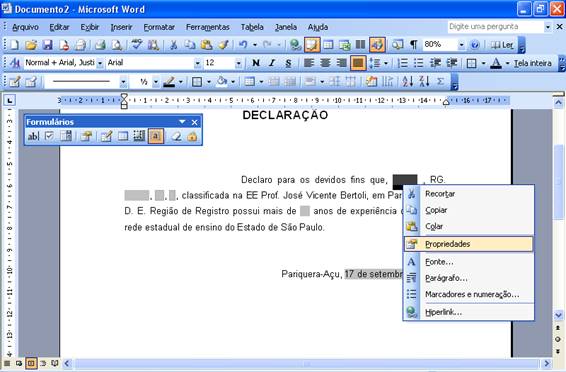Activate the Format Painter brush
Screen dimensions: 566x372
pos(223,45)
